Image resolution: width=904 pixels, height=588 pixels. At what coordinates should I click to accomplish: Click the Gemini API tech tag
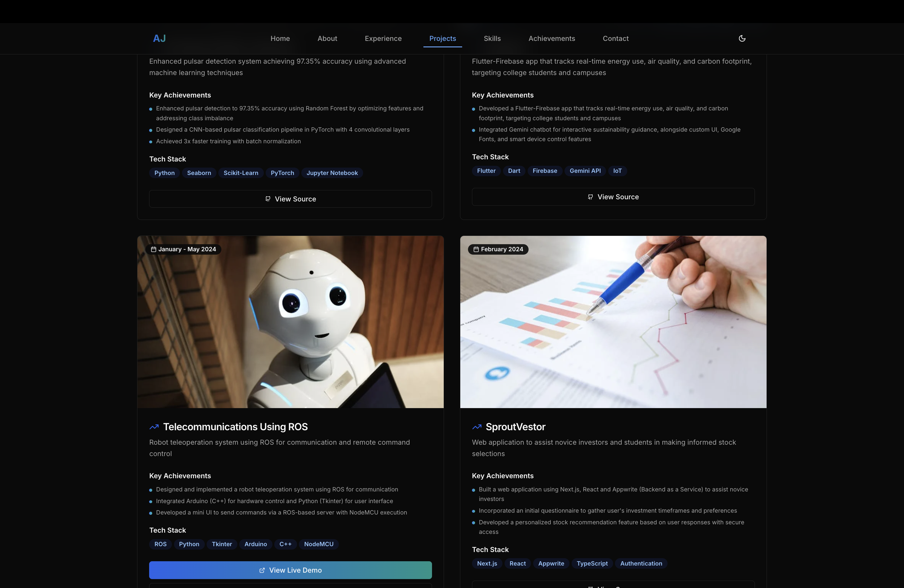click(x=585, y=171)
